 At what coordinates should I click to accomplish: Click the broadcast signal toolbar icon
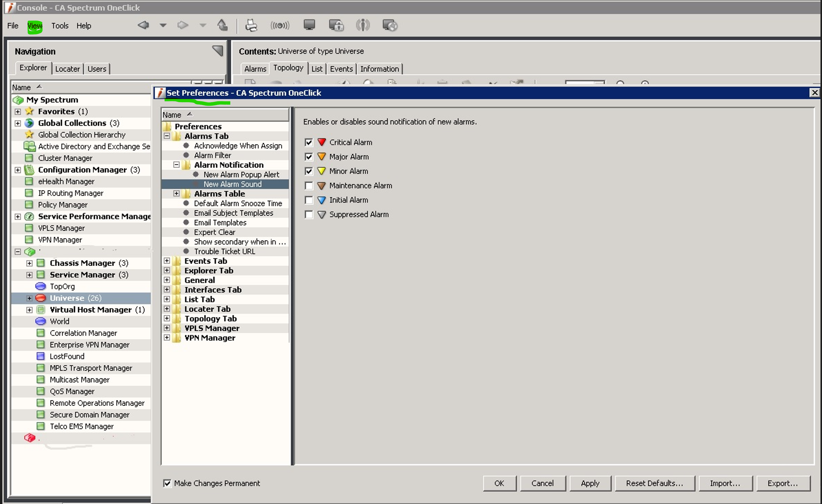coord(280,25)
